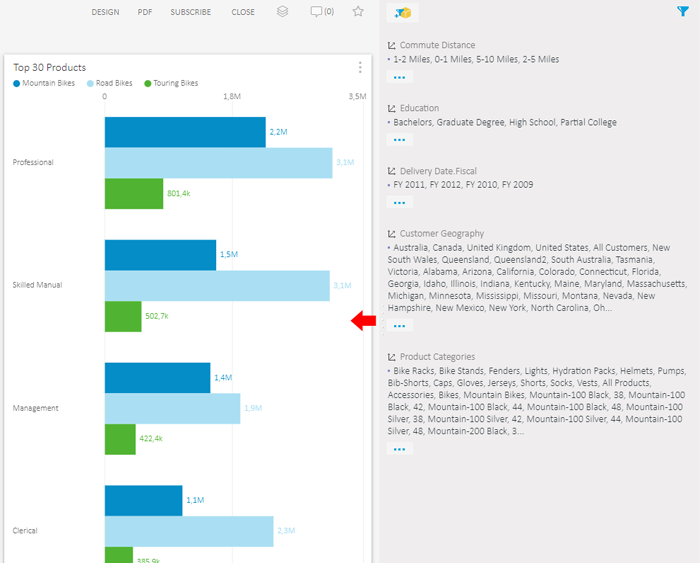Click the Management axis label
The height and width of the screenshot is (563, 700).
pyautogui.click(x=35, y=409)
